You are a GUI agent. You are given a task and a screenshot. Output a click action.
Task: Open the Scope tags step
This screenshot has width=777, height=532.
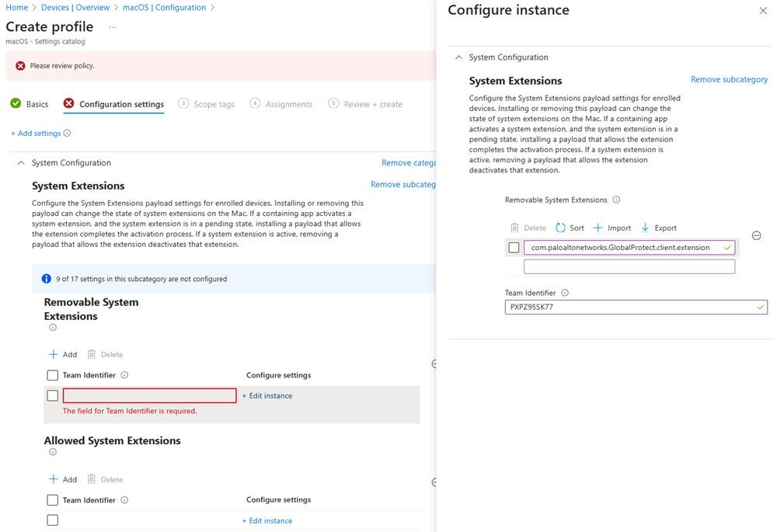214,104
